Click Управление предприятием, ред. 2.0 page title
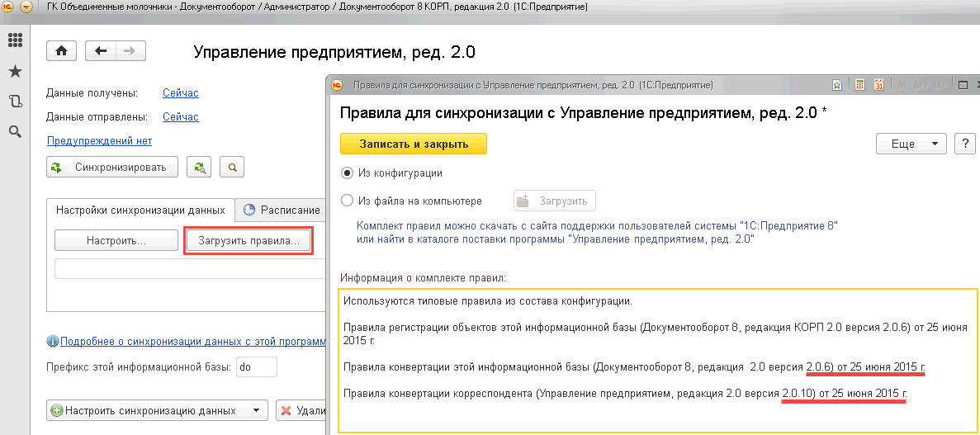The width and height of the screenshot is (980, 435). (335, 52)
